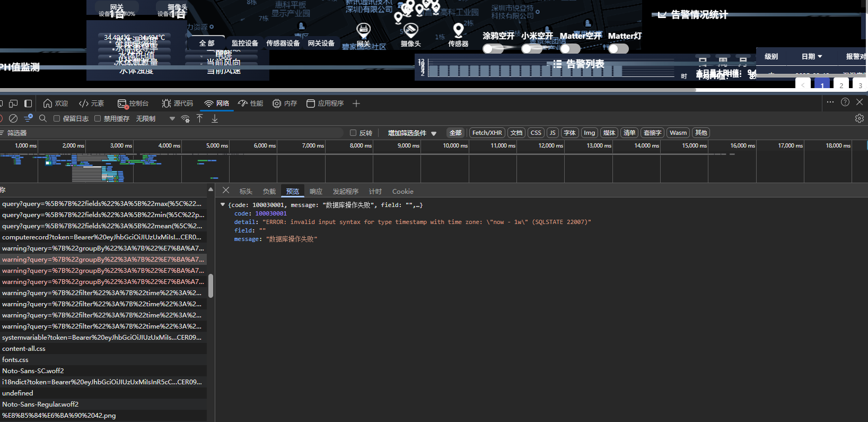This screenshot has height=422, width=868.
Task: Open the 计时 timing tab
Action: pos(375,192)
